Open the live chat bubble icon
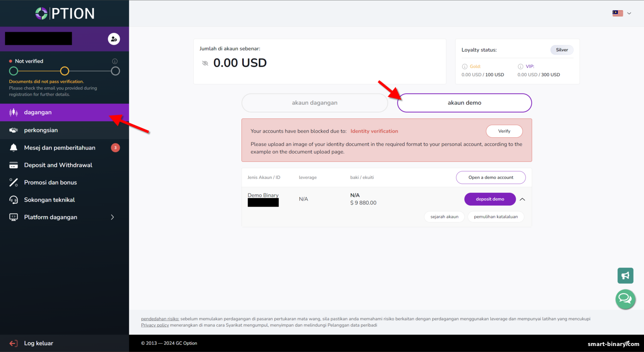The height and width of the screenshot is (352, 644). tap(625, 299)
